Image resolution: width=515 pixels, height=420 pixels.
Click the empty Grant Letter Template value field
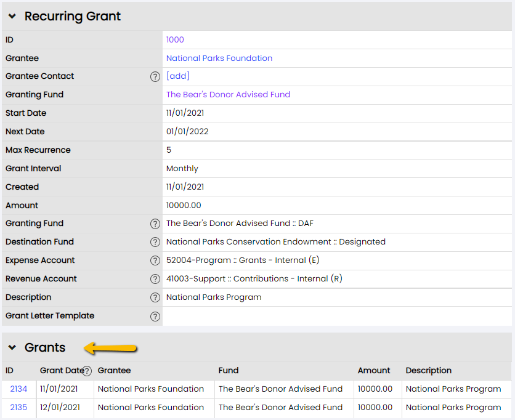click(337, 316)
